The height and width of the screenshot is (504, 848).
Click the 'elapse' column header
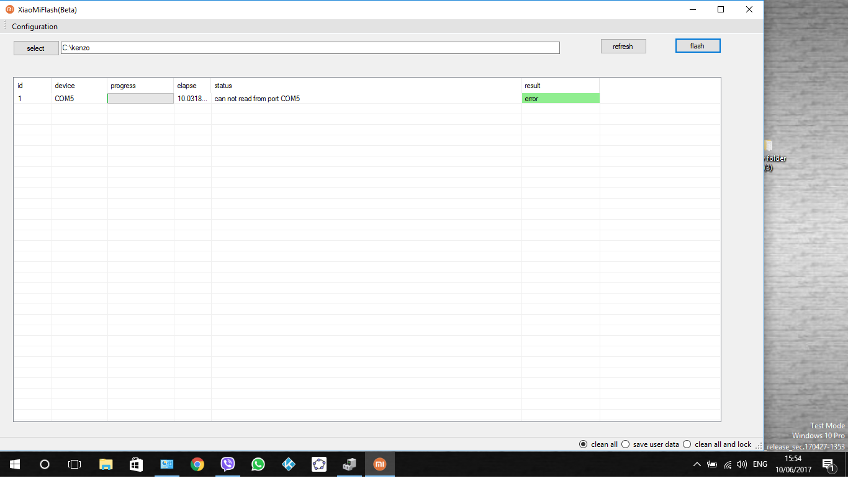(x=192, y=86)
